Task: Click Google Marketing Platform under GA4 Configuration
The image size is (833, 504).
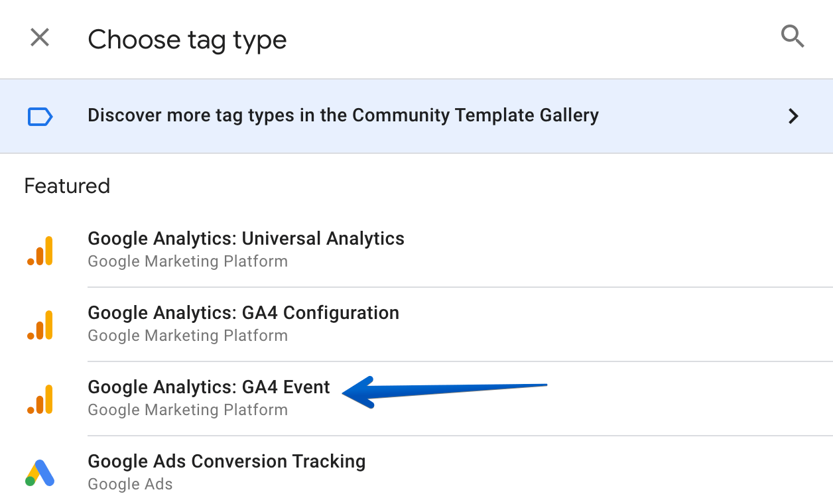Action: (188, 336)
